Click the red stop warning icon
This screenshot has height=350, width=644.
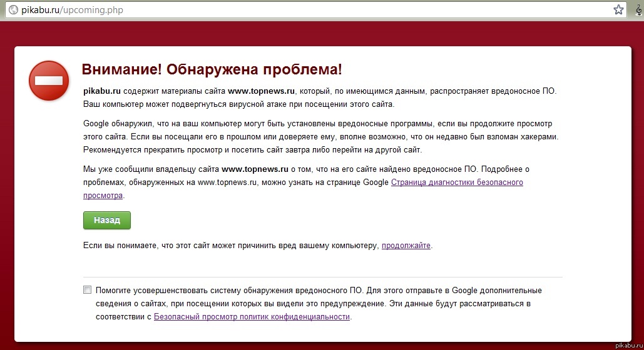click(x=49, y=81)
